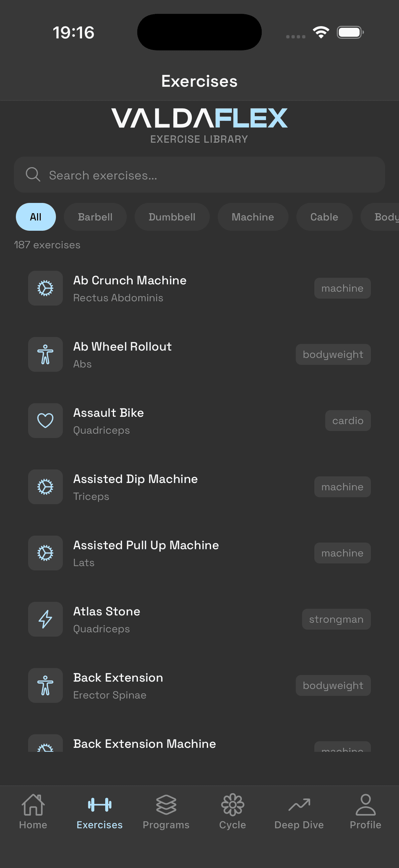
Task: Tap the lightning icon beside Atlas Stone
Action: click(45, 619)
